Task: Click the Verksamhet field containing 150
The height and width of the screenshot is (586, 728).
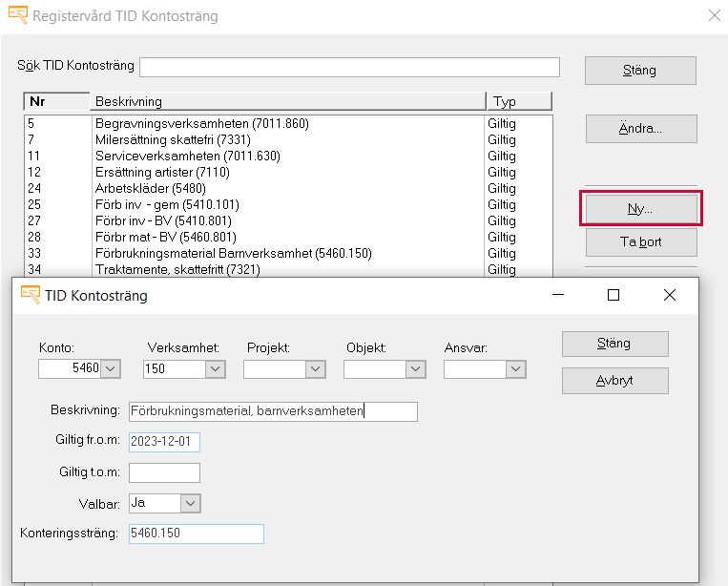Action: pos(174,368)
